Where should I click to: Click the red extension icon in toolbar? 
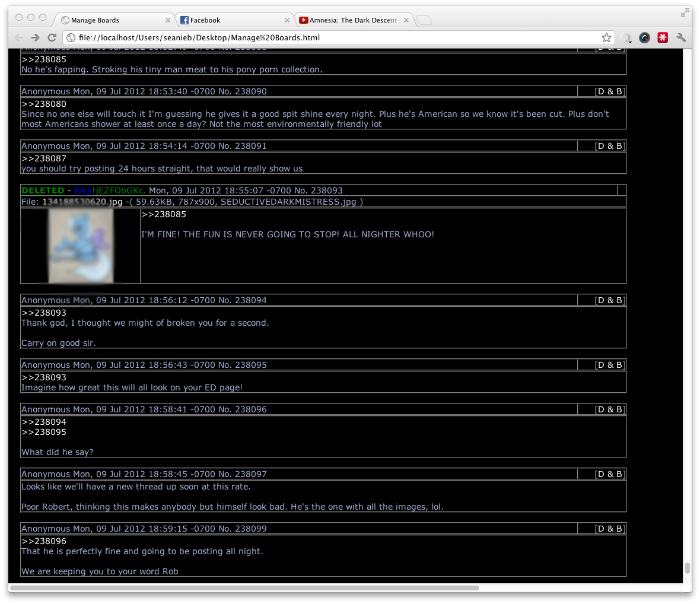[x=663, y=37]
